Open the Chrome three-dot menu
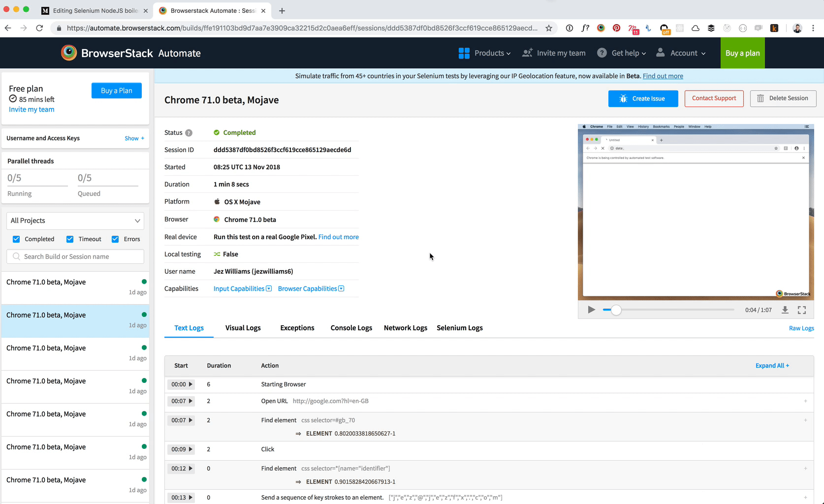824x504 pixels. [x=813, y=28]
